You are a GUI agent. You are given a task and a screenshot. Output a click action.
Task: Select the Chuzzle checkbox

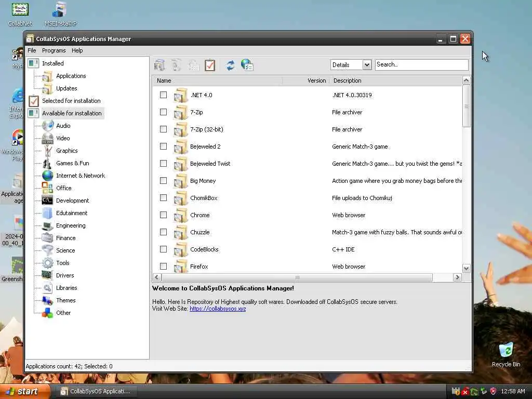163,232
